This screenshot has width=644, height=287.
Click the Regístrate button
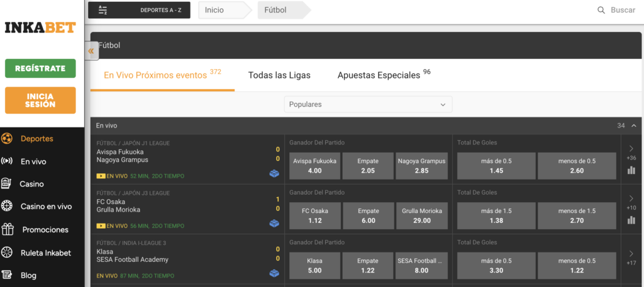(x=40, y=68)
